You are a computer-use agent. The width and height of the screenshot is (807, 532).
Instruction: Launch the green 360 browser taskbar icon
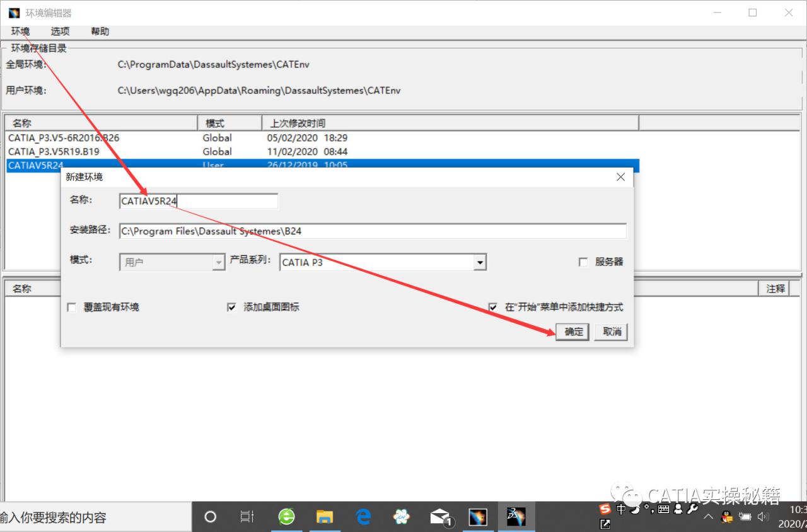(287, 517)
